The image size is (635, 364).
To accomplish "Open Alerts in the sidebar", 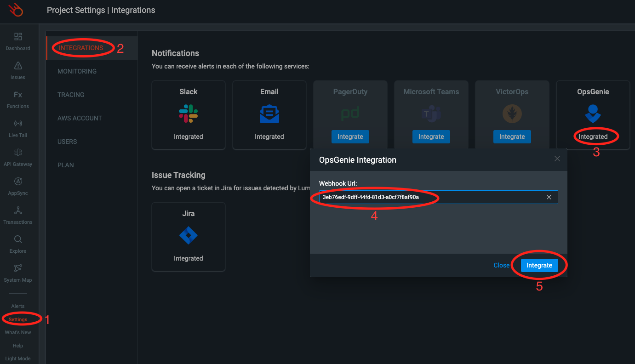I will pos(18,306).
